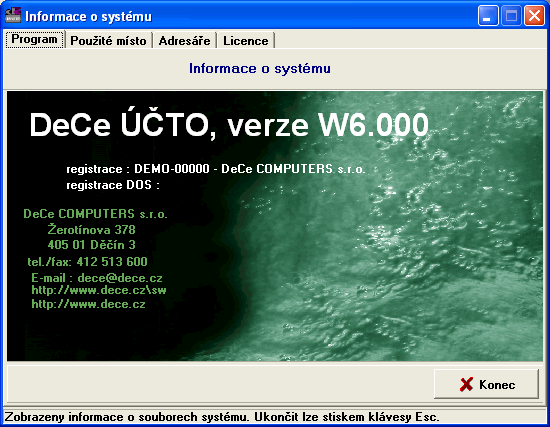This screenshot has width=550, height=427.
Task: Open the Použité místo tab
Action: [108, 41]
